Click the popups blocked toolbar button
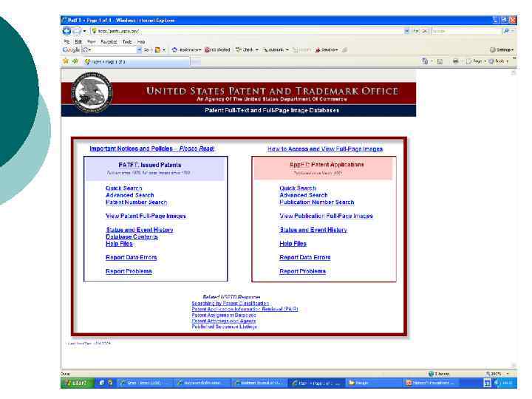 217,50
